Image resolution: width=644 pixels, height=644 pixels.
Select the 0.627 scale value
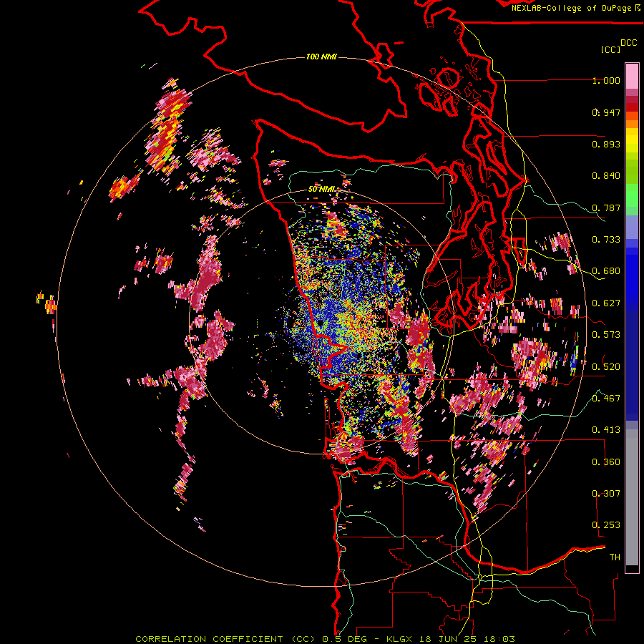606,303
